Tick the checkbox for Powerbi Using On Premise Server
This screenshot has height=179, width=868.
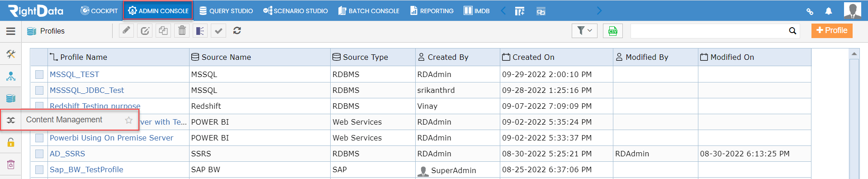[x=39, y=138]
